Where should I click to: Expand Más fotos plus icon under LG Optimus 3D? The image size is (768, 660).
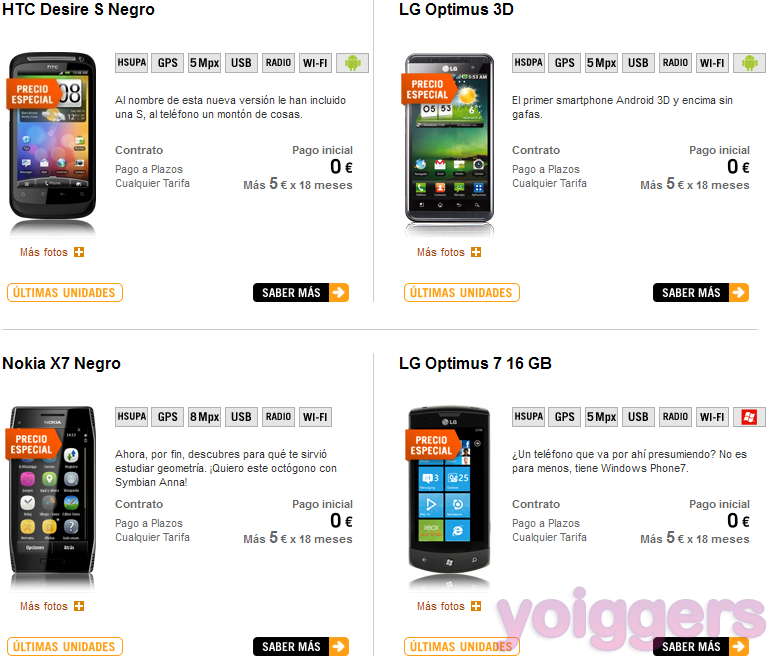pyautogui.click(x=476, y=252)
